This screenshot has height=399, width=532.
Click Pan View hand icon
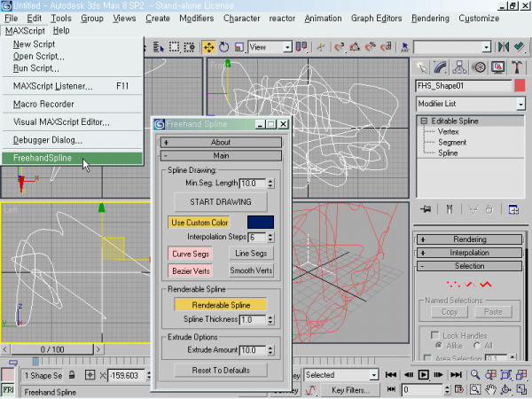(x=490, y=390)
